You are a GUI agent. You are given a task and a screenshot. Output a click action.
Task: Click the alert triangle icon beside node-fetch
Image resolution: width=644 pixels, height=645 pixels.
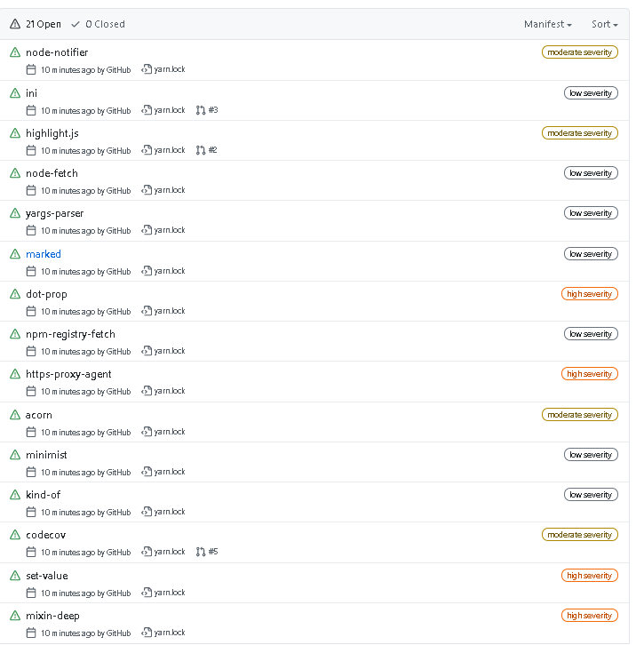coord(15,173)
